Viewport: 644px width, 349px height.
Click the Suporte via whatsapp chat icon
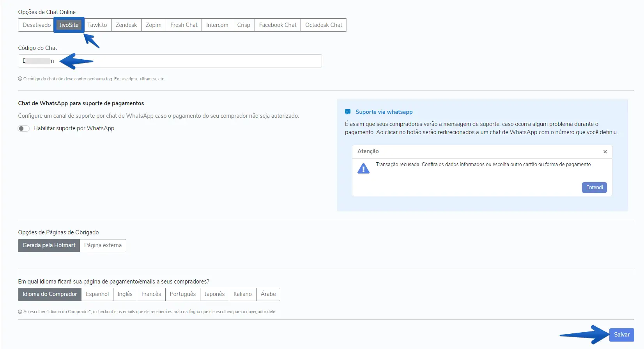click(348, 112)
